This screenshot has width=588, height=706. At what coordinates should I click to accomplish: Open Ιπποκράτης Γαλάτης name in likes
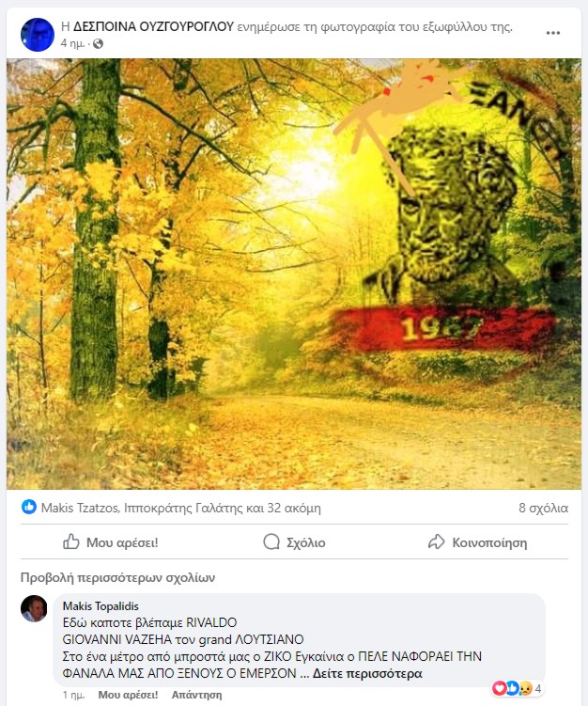click(x=182, y=508)
